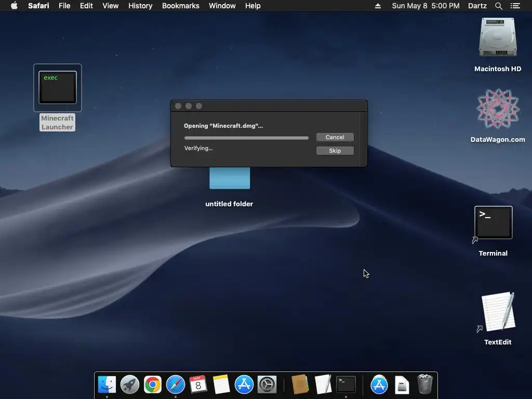532x399 pixels.
Task: Select the DataWagon.com desktop icon
Action: click(498, 109)
